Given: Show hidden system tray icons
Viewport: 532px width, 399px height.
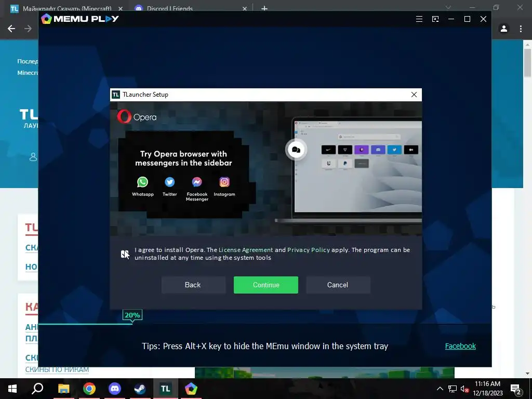Looking at the screenshot, I should (x=440, y=389).
